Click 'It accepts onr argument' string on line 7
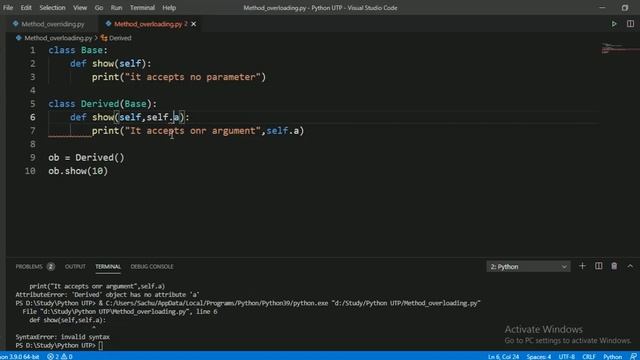 pyautogui.click(x=193, y=131)
